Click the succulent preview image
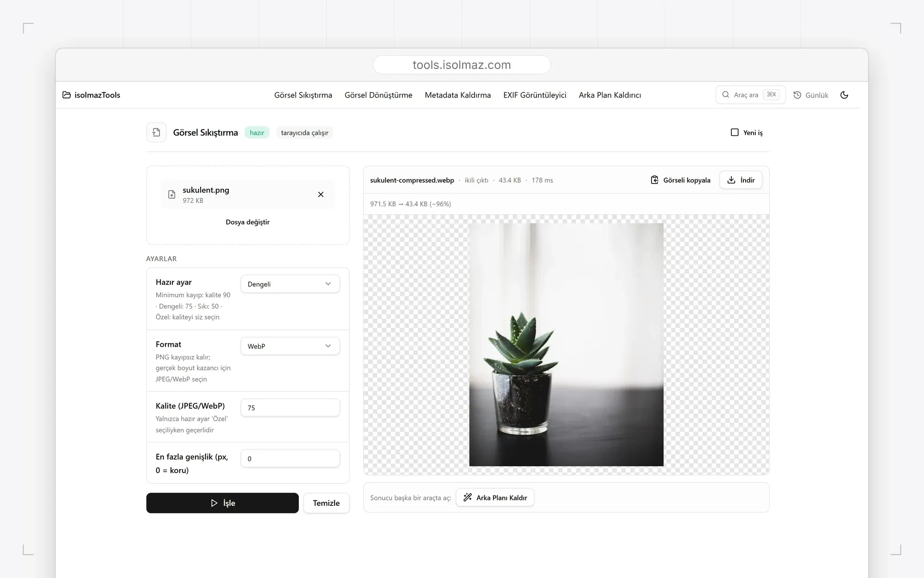 [566, 344]
